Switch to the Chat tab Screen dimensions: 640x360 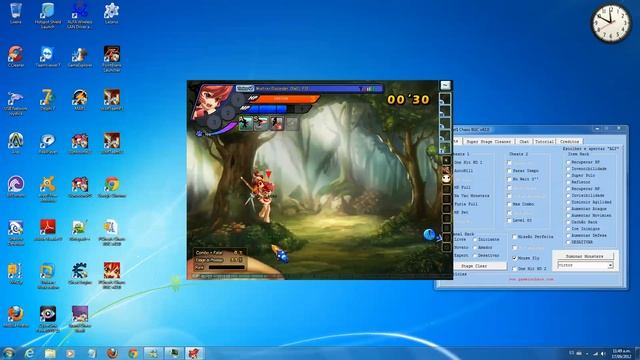(x=524, y=141)
